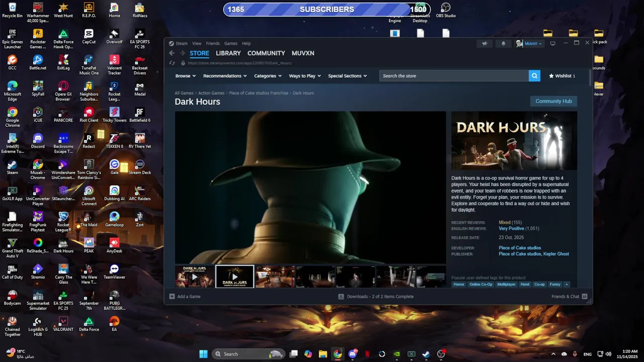Viewport: 644px width, 362px height.
Task: Open the View menu in Steam
Action: [197, 43]
